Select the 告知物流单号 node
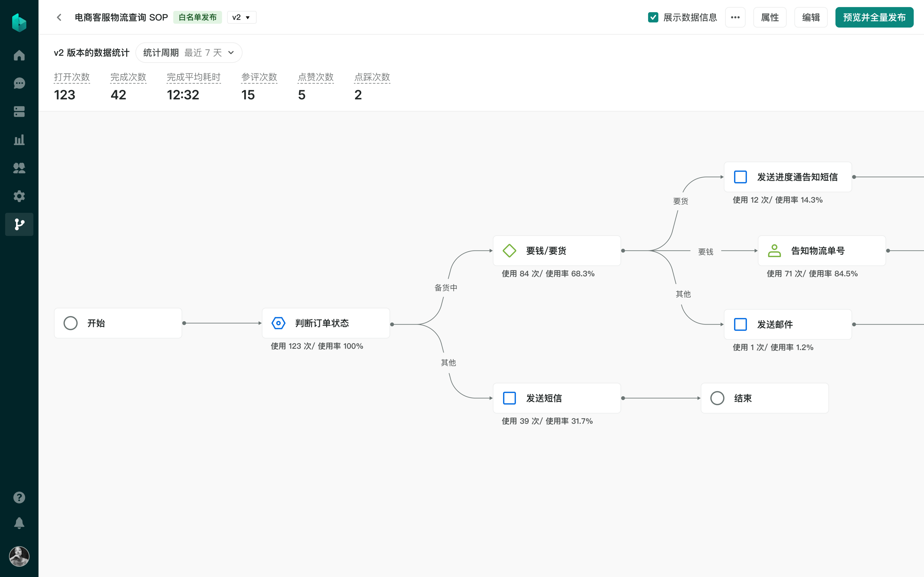 (x=821, y=251)
